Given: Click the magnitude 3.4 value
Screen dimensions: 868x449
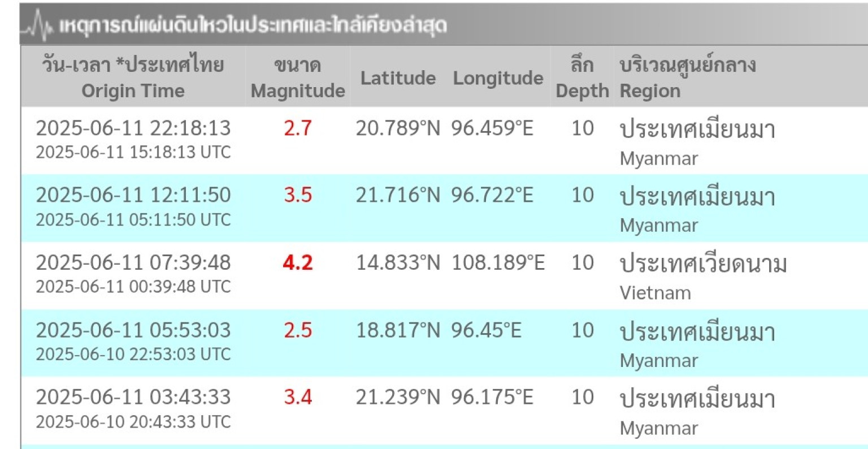Looking at the screenshot, I should tap(298, 398).
